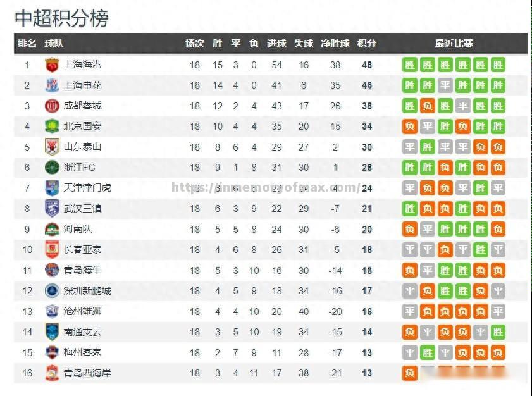Click the 最近比赛 column header

tap(454, 44)
